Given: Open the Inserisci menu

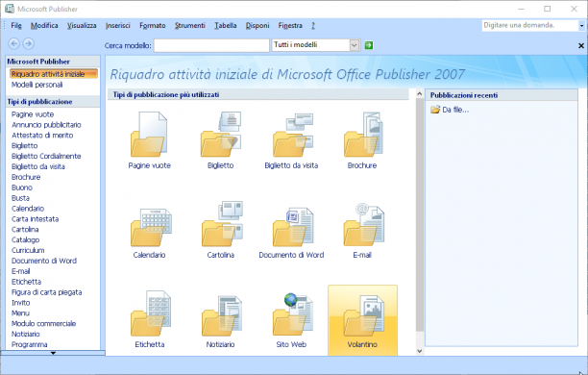Looking at the screenshot, I should tap(118, 26).
